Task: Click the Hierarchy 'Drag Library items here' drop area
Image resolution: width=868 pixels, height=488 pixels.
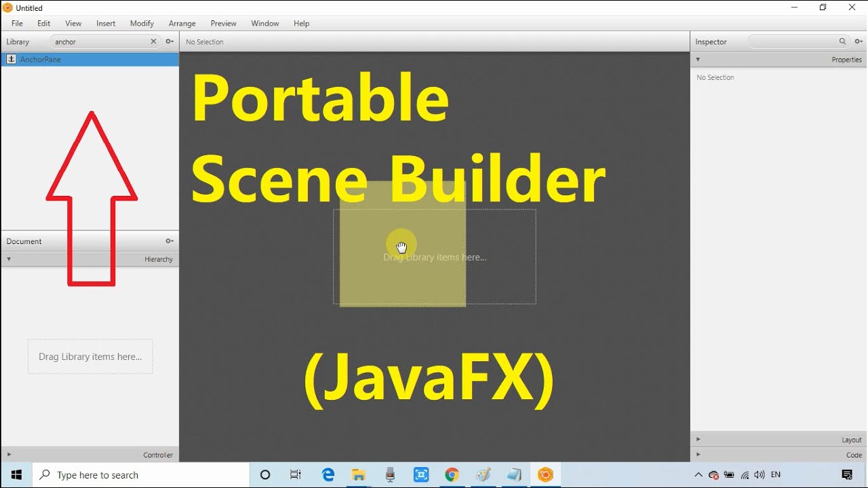Action: pos(90,357)
